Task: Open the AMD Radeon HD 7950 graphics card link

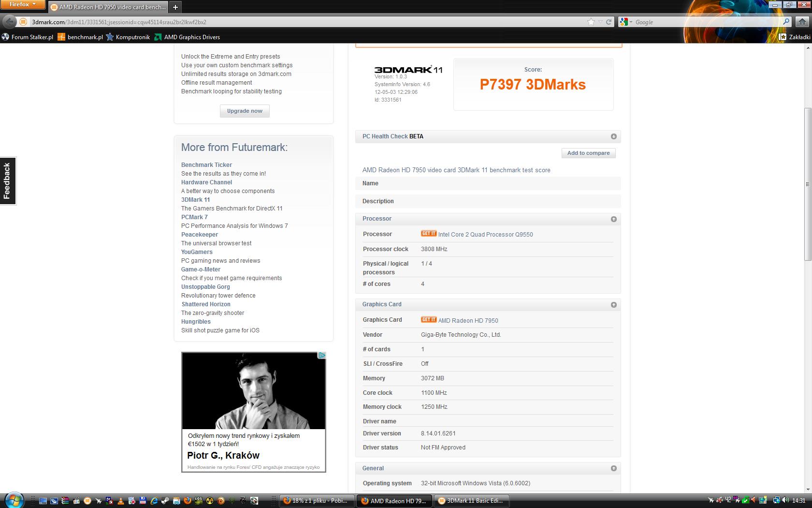Action: tap(468, 321)
